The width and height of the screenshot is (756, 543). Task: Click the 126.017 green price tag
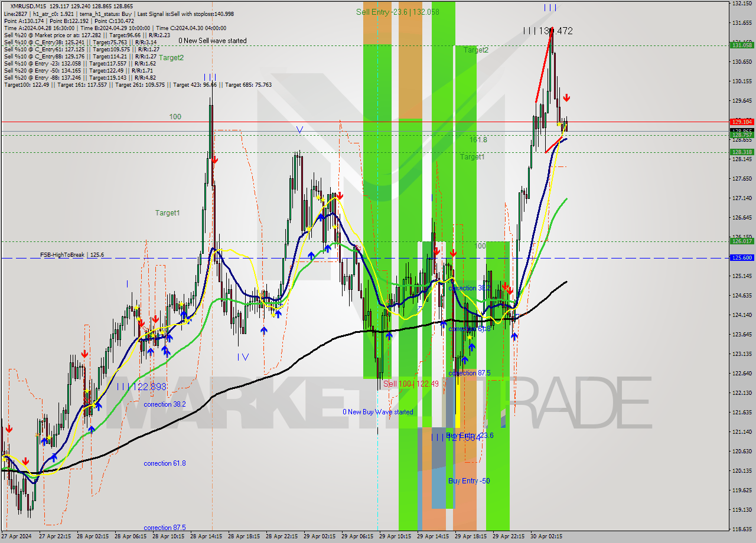coord(742,241)
